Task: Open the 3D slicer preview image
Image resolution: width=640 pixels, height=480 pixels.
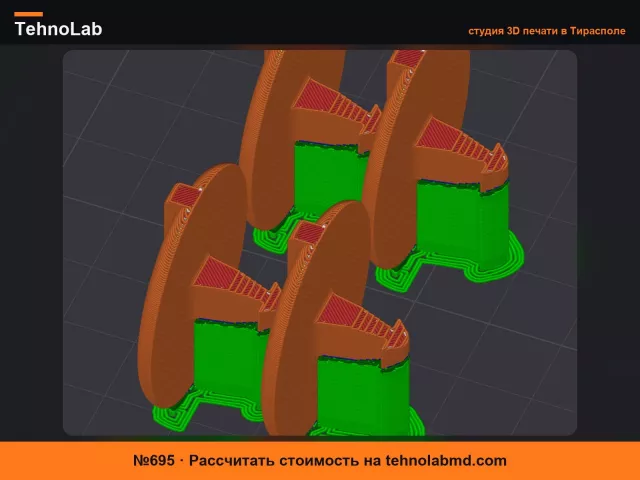Action: coord(320,243)
